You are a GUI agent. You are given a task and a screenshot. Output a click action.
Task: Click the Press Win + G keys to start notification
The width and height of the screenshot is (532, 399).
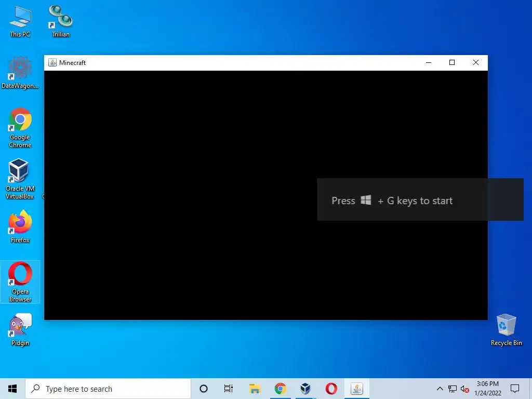[420, 199]
